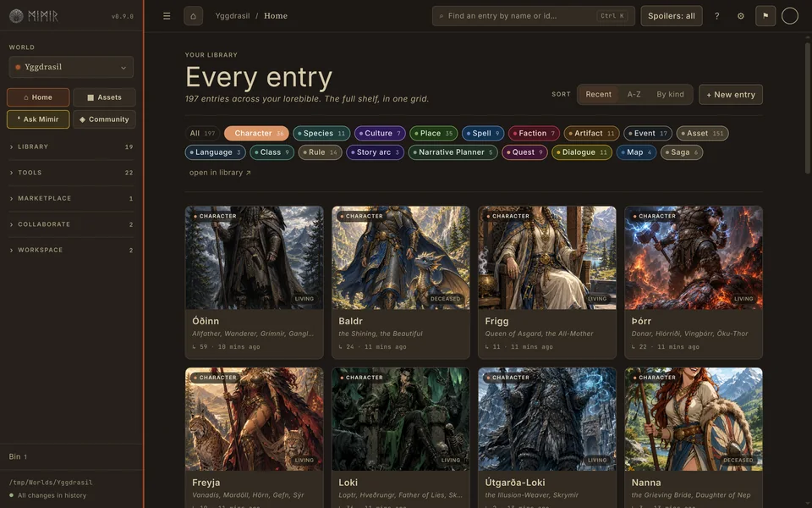Click the DECEASED badge on Baldr card
Screen dimensions: 812x508
click(445, 299)
